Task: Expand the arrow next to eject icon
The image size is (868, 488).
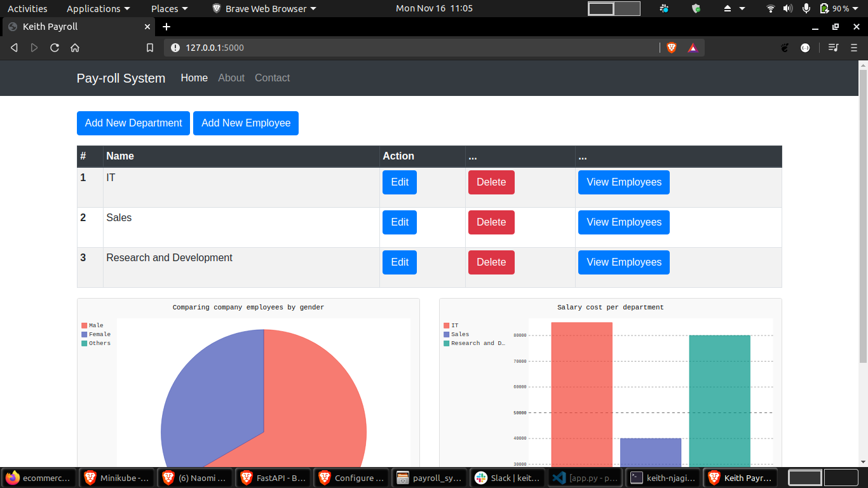Action: (742, 9)
